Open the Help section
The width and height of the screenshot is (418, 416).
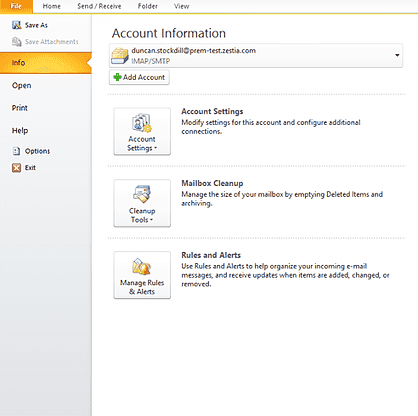tap(20, 131)
